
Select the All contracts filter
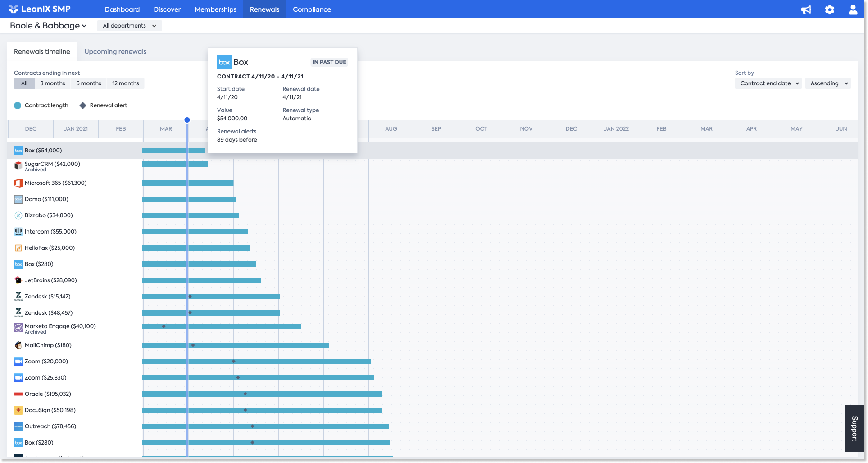24,83
